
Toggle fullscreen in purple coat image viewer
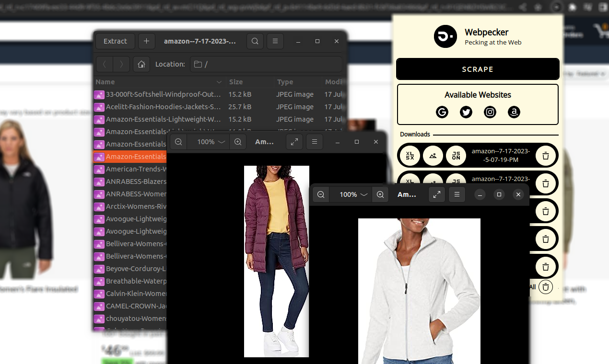click(x=294, y=142)
